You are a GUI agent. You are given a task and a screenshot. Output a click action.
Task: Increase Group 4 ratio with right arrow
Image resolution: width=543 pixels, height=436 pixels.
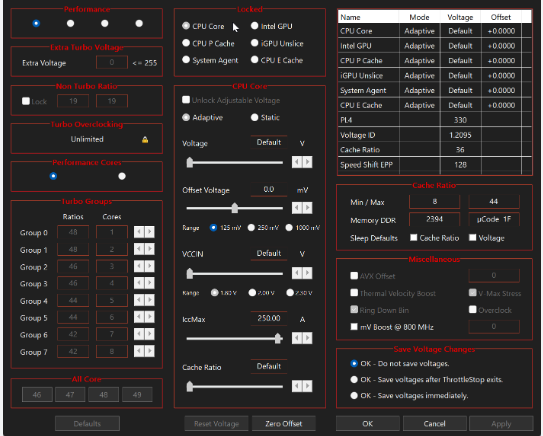pyautogui.click(x=150, y=300)
